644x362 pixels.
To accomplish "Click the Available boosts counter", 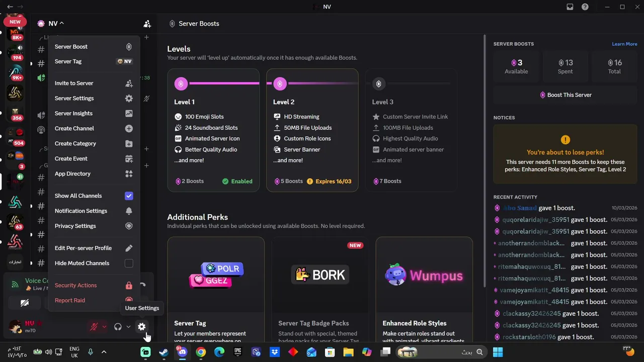I will pyautogui.click(x=516, y=66).
